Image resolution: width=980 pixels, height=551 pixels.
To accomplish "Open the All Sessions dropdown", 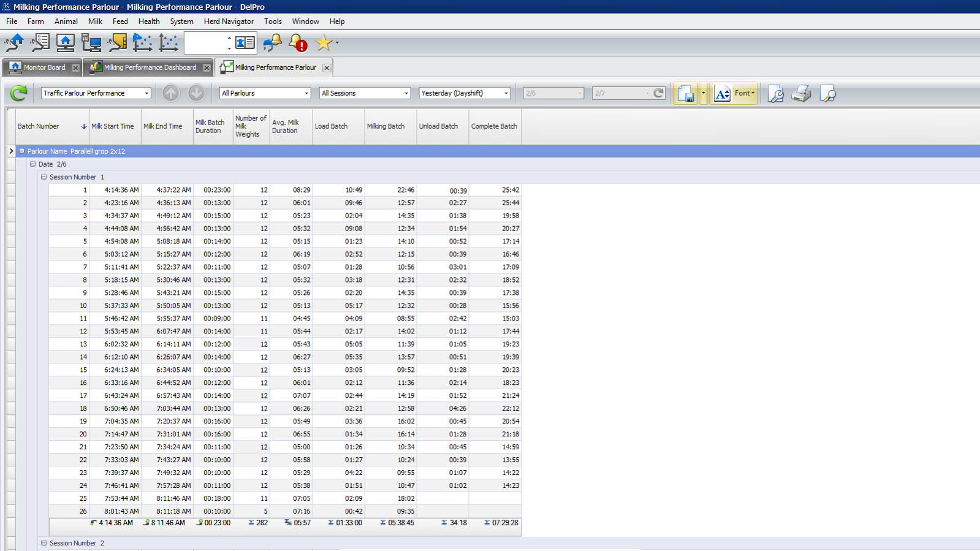I will click(406, 93).
